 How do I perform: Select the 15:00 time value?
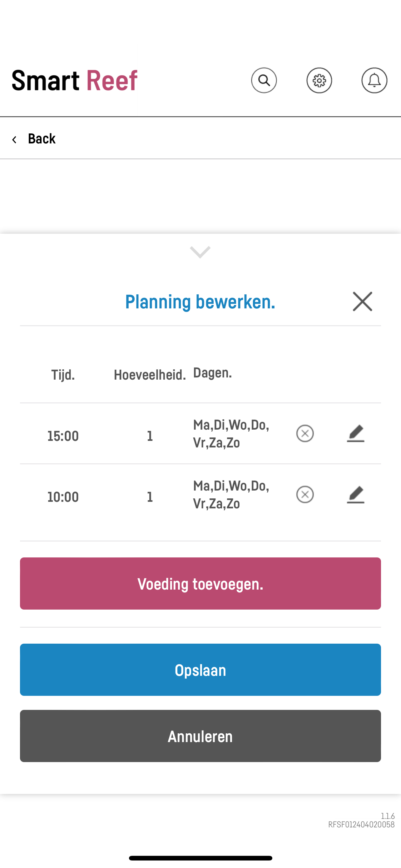(x=63, y=436)
